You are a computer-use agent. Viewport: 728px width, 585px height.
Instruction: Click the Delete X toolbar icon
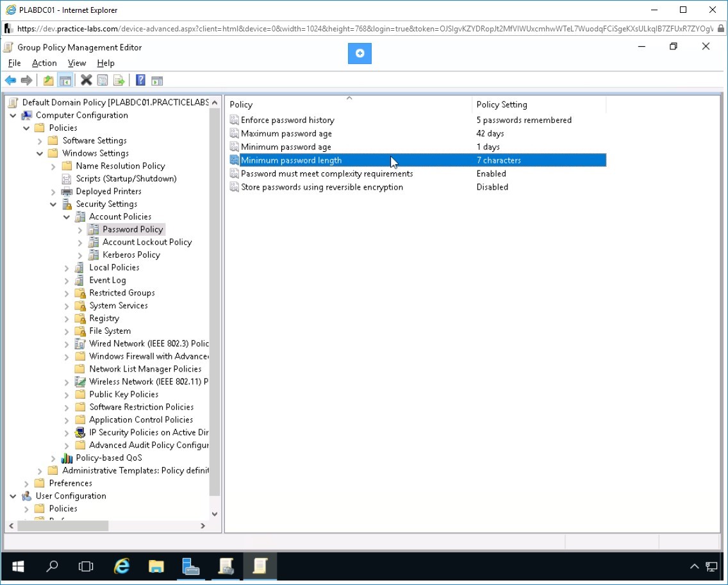point(87,80)
